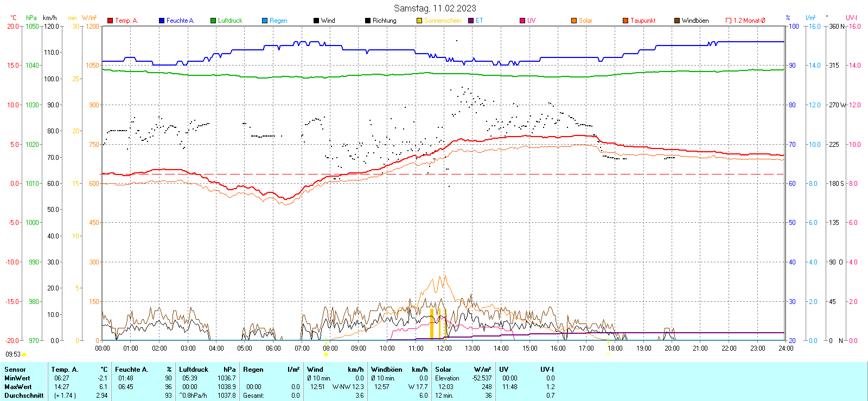The width and height of the screenshot is (868, 401).
Task: Toggle the 1.2 Monat-Ø legend checkbox
Action: click(729, 21)
